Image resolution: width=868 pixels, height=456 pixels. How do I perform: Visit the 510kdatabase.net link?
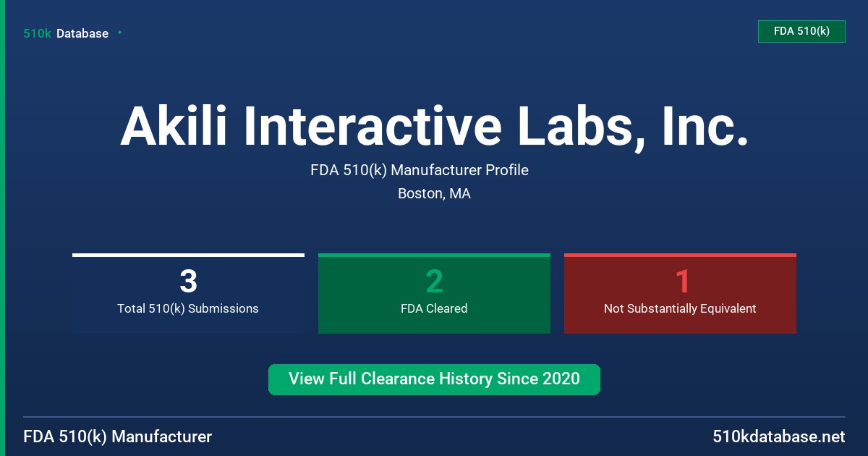(778, 437)
